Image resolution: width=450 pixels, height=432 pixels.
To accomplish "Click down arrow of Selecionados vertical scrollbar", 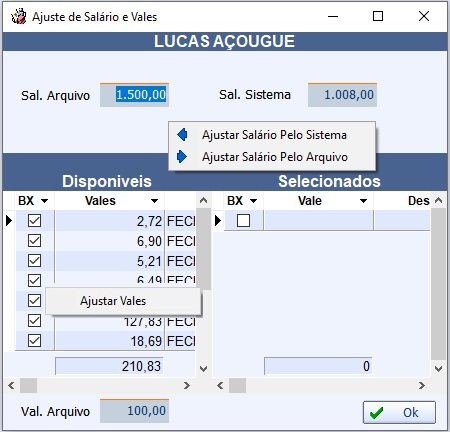I will (438, 368).
